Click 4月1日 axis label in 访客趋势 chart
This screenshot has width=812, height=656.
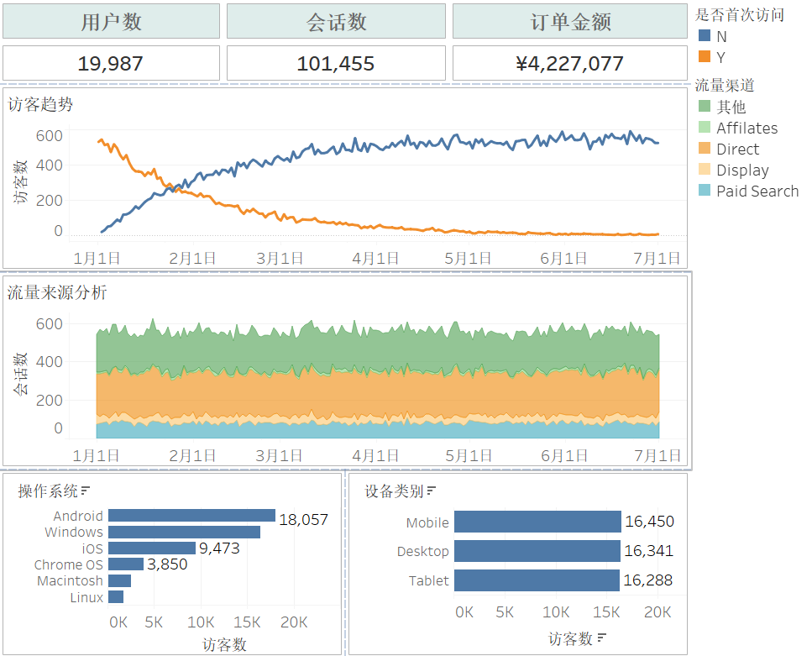click(x=375, y=258)
